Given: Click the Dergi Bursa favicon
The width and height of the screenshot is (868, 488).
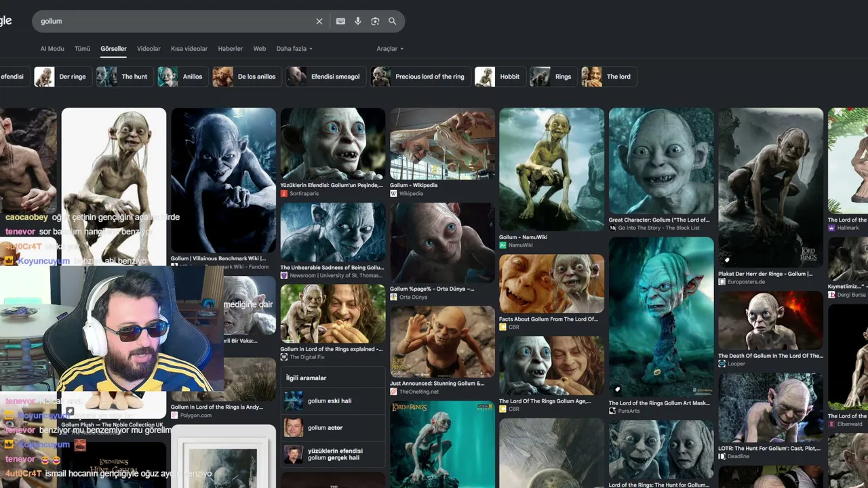Looking at the screenshot, I should click(x=831, y=295).
